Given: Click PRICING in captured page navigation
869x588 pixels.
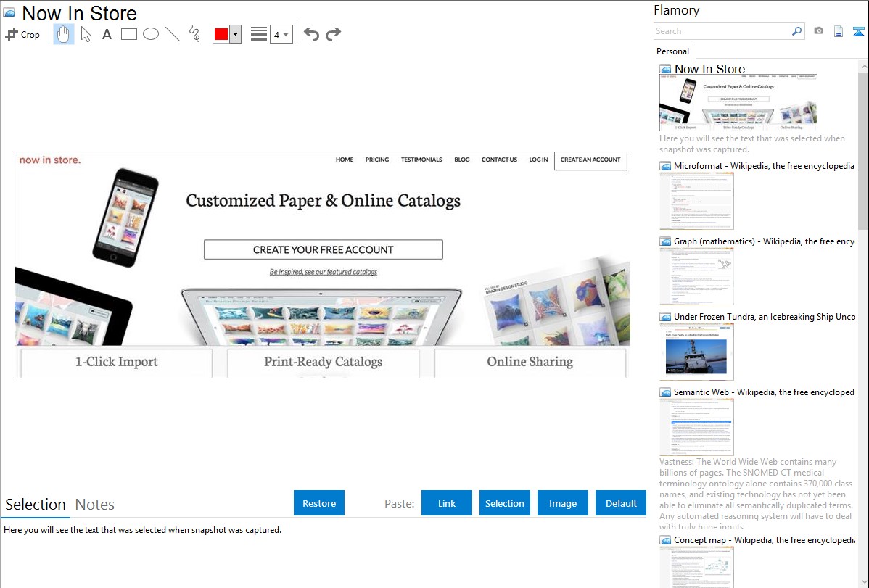Looking at the screenshot, I should pyautogui.click(x=377, y=160).
